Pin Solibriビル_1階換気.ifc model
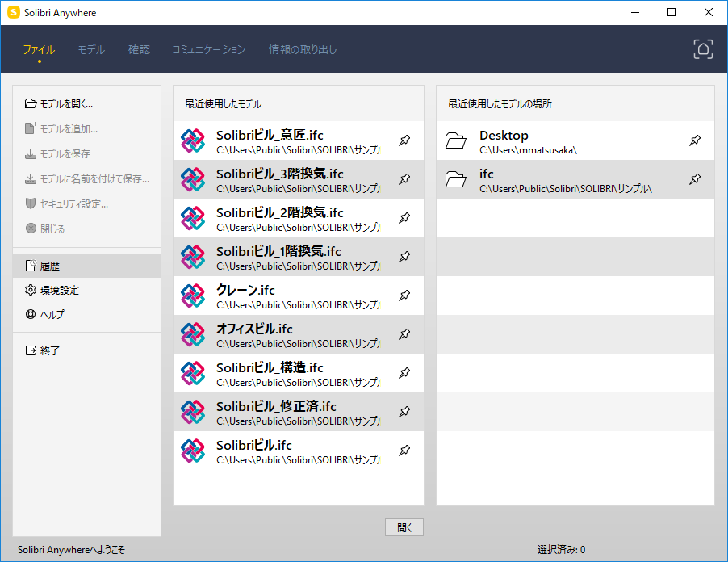728x562 pixels. 404,257
